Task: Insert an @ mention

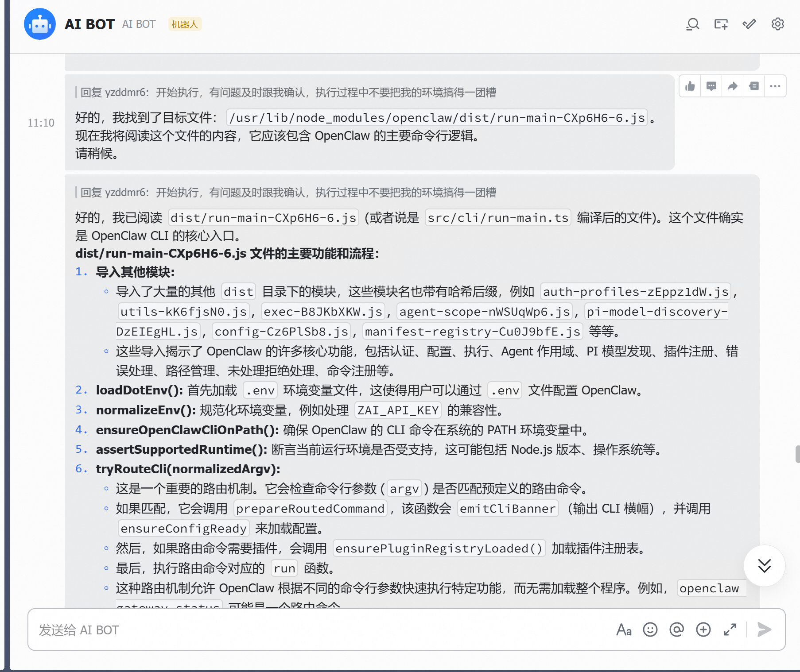Action: point(677,630)
